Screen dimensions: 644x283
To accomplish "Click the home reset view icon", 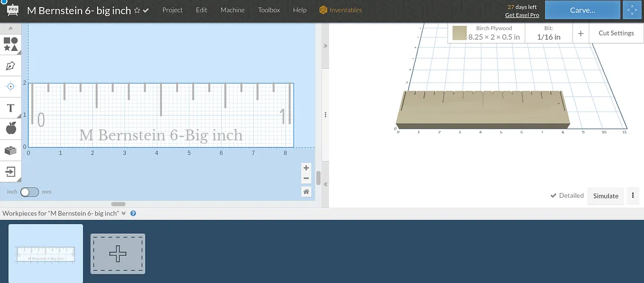I will click(306, 191).
